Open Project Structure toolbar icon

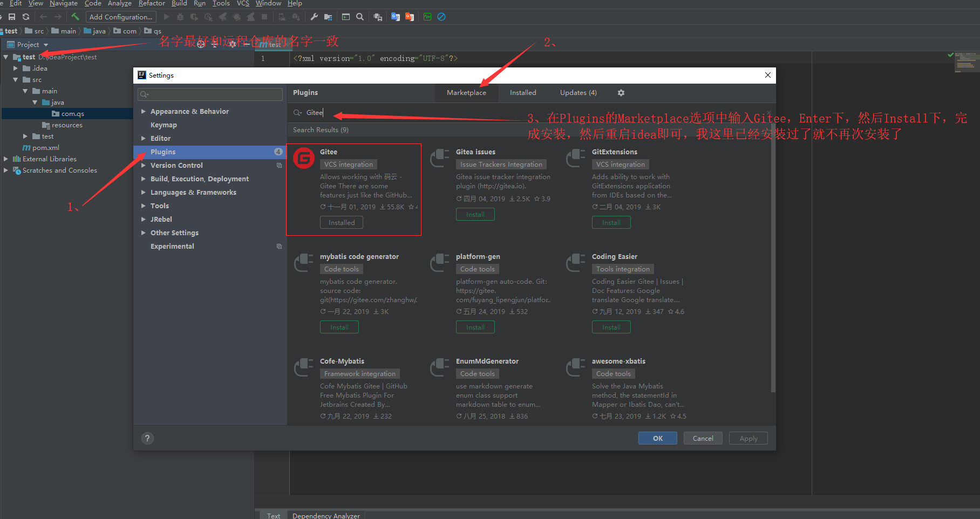click(328, 17)
